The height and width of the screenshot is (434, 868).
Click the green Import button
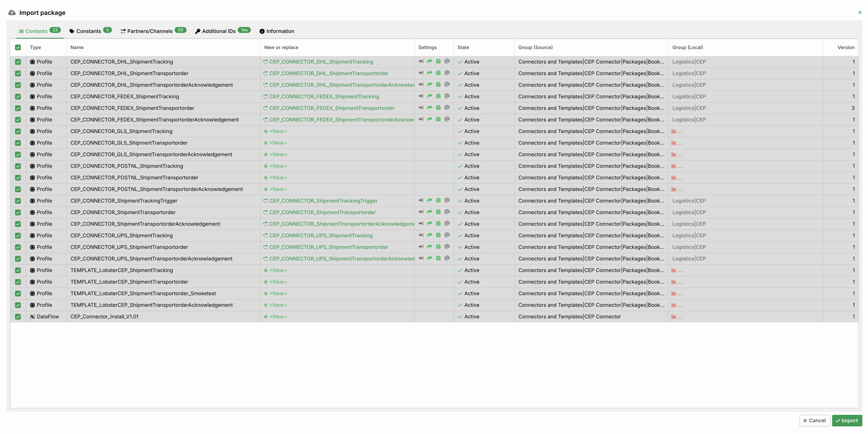(x=847, y=421)
